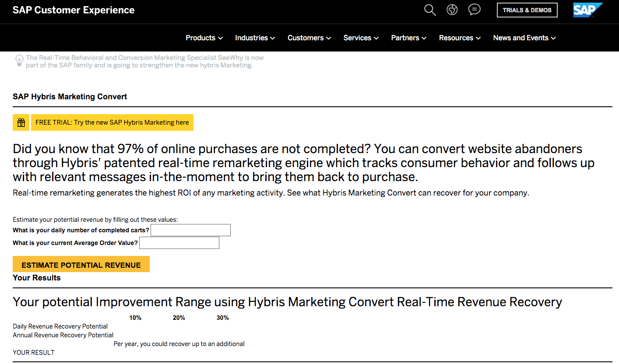619x364 pixels.
Task: Click the Annual Revenue Recovery Potential row
Action: tap(63, 335)
